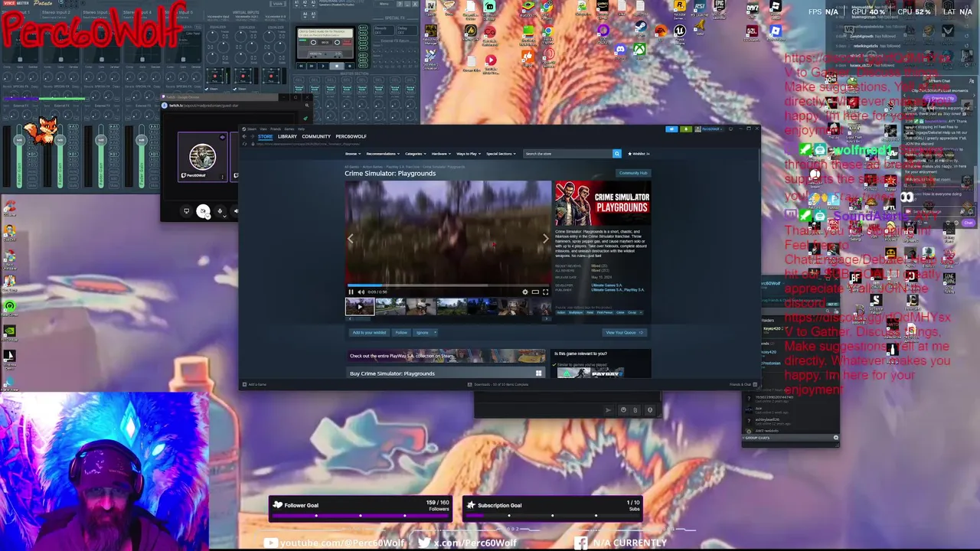Expand the Ways to Play dropdown
The image size is (980, 551).
coord(469,154)
